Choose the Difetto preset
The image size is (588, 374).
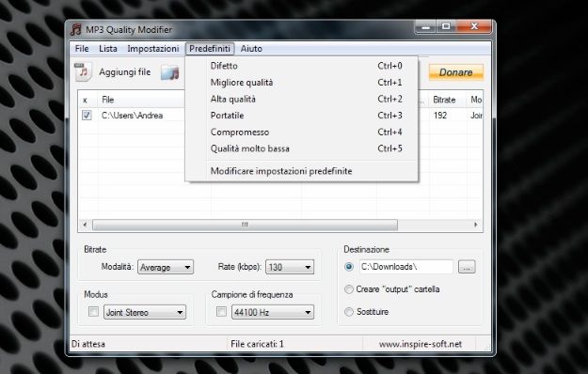(x=301, y=66)
